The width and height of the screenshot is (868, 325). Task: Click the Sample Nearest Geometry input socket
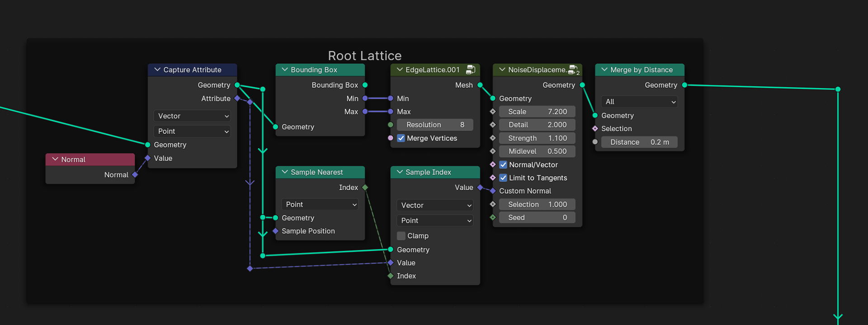(275, 218)
